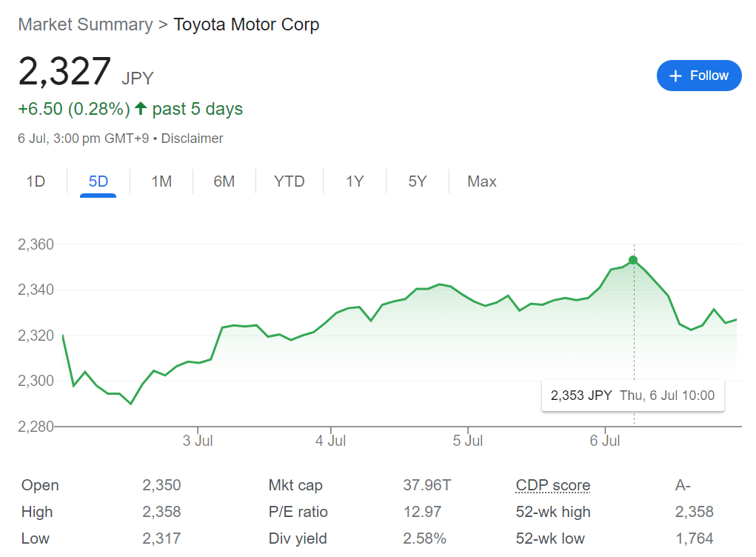
Task: Switch to the 6M chart view
Action: tap(224, 181)
